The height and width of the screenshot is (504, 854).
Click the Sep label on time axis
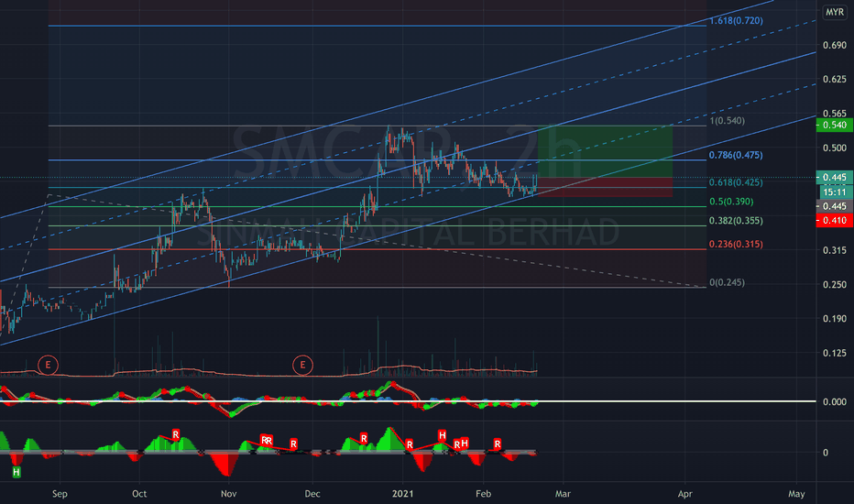coord(60,494)
